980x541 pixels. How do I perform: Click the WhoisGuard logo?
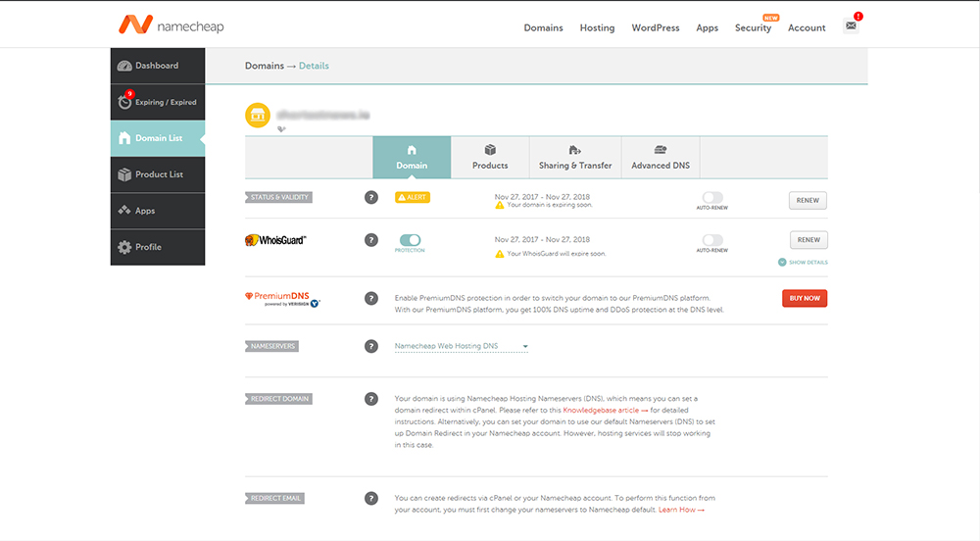pos(275,240)
